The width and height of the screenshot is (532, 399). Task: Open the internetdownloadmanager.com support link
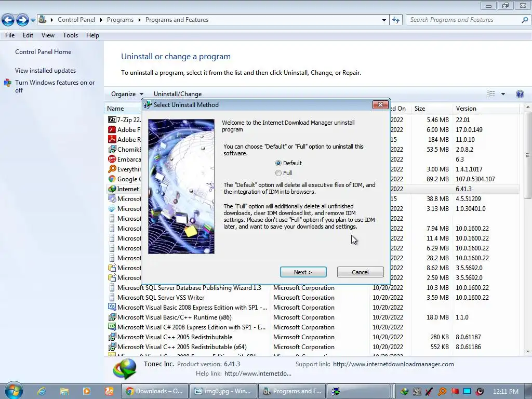[x=393, y=364]
